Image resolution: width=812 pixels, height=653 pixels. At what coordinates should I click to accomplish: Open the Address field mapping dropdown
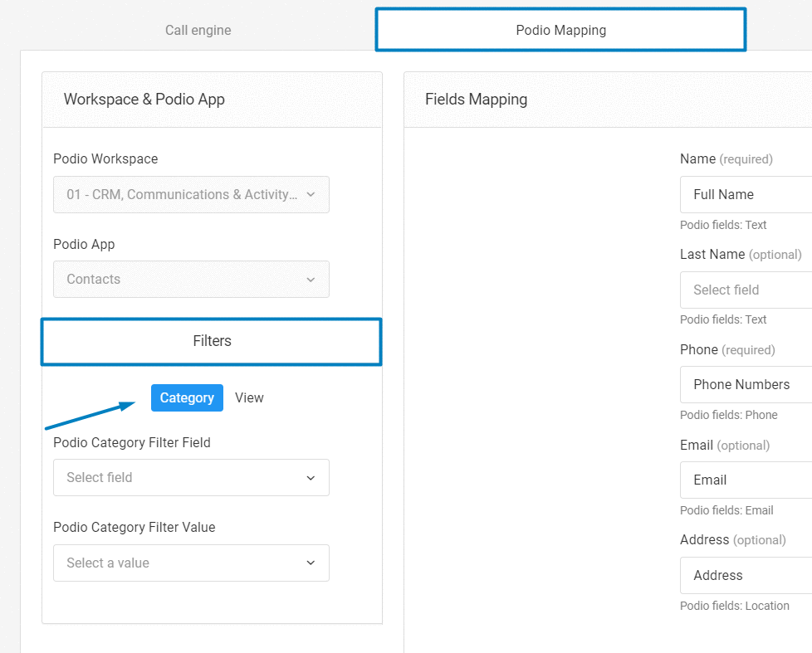pos(745,576)
